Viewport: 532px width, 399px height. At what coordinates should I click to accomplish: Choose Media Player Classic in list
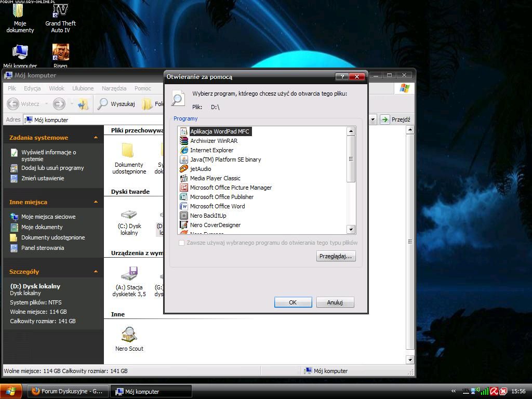click(215, 178)
